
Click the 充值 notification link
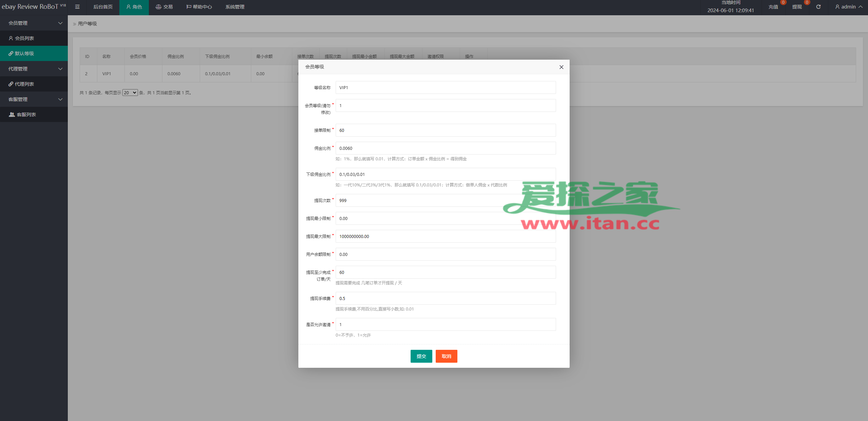coord(773,7)
